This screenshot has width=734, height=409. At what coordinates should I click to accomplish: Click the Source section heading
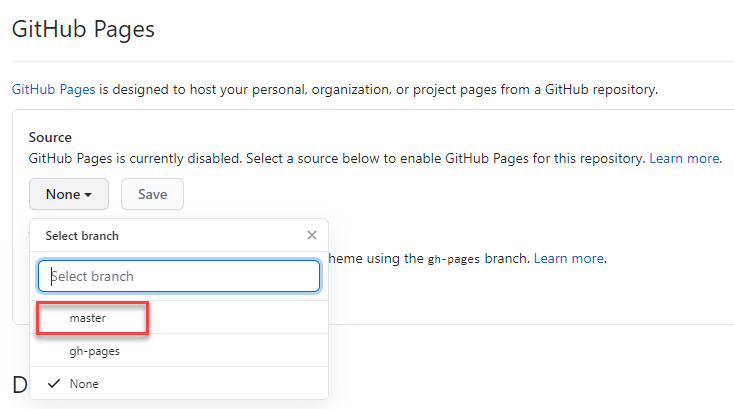[x=50, y=137]
